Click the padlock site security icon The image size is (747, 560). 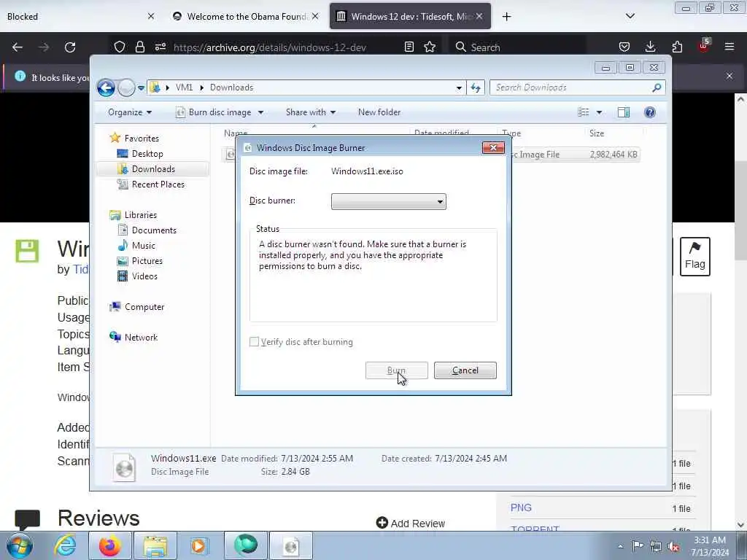(x=139, y=47)
